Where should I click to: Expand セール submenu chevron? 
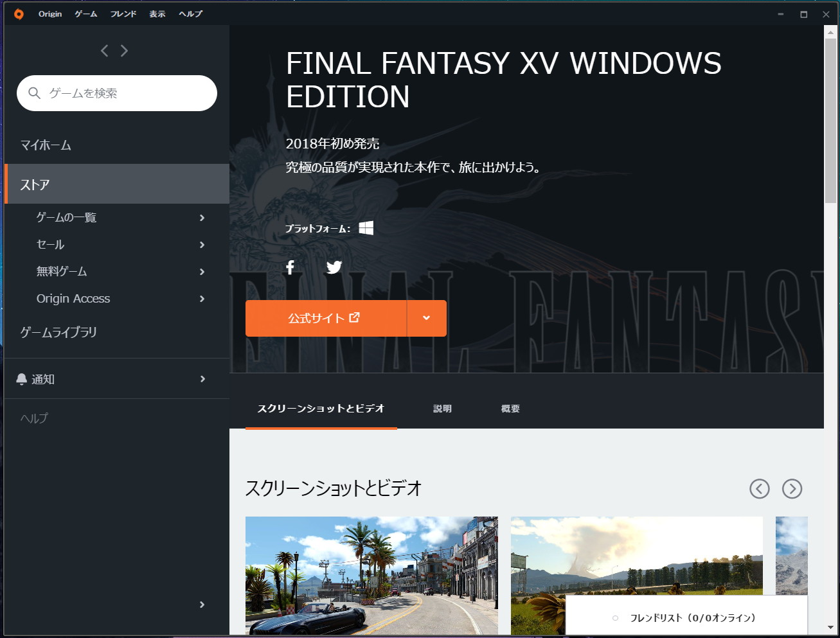(202, 245)
